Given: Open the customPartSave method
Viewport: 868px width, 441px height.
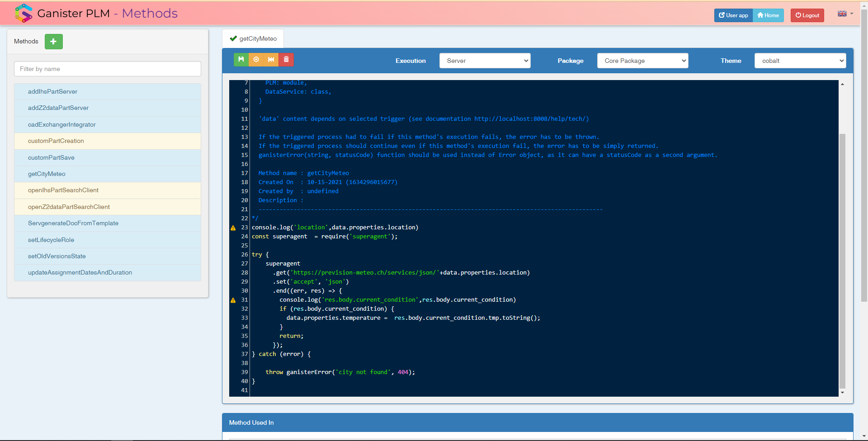Looking at the screenshot, I should tap(108, 157).
